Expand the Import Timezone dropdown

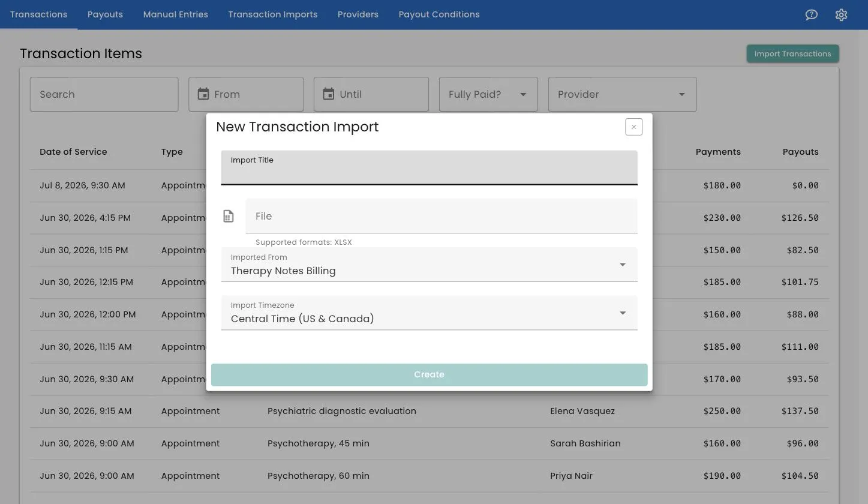coord(429,313)
